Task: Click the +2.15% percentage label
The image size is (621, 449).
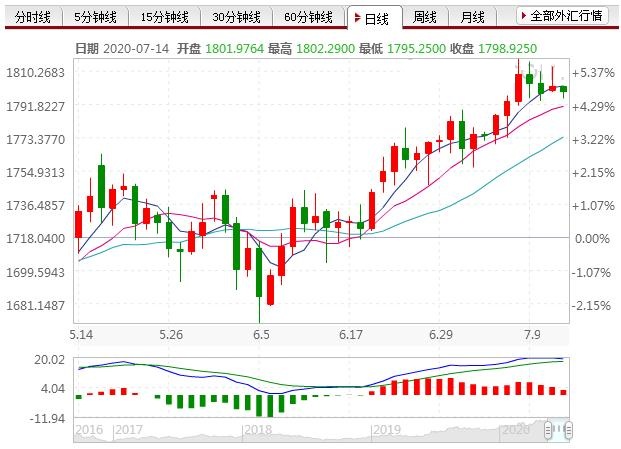Action: click(593, 173)
